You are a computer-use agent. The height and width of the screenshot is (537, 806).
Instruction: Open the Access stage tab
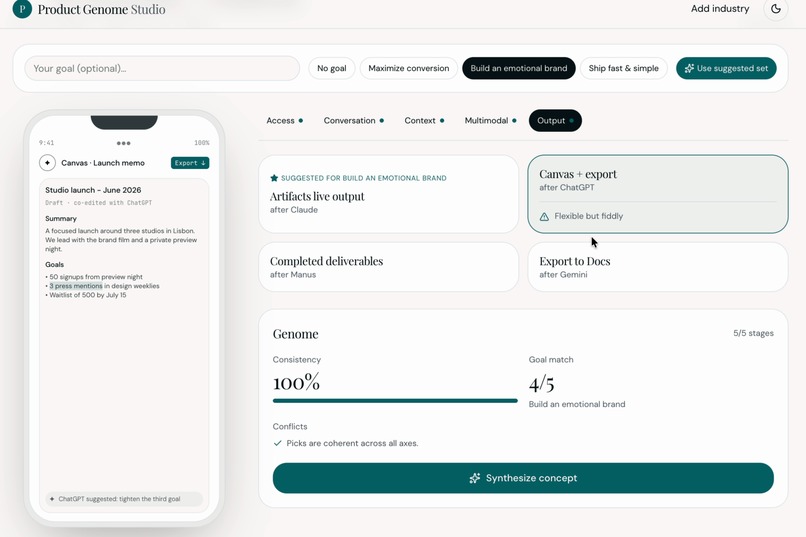click(285, 121)
